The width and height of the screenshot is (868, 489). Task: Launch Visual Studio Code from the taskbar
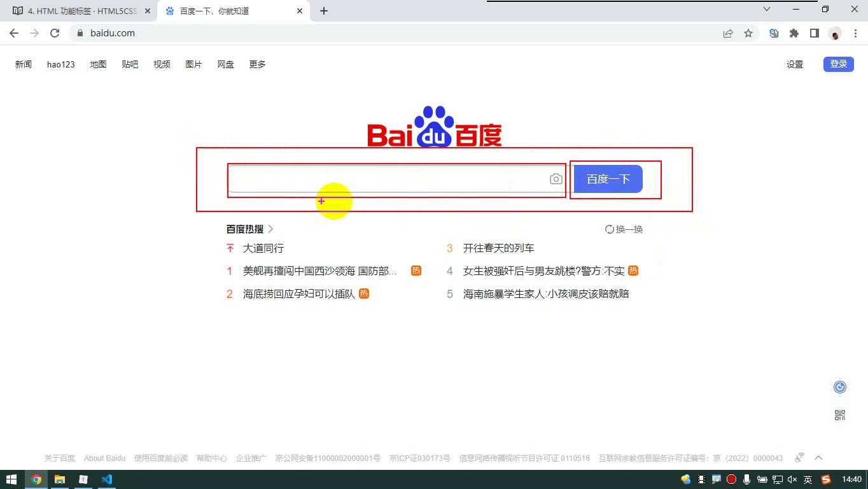coord(106,479)
